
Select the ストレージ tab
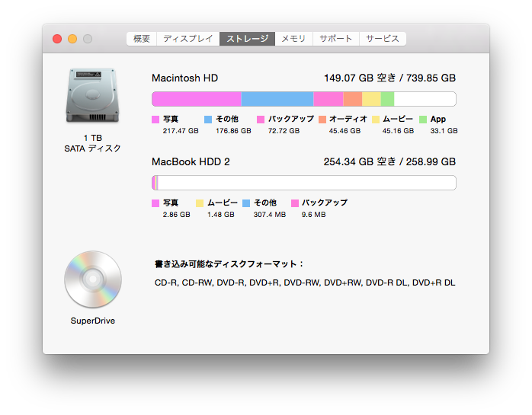(248, 39)
